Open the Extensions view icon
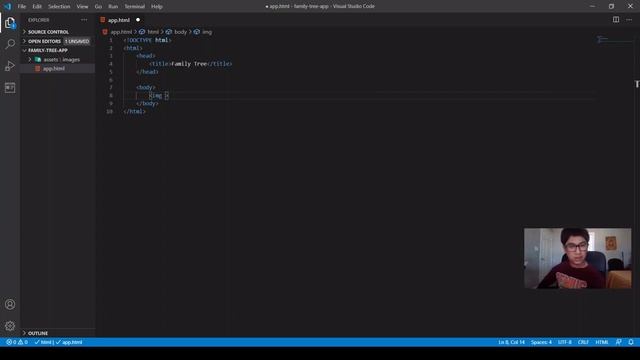The width and height of the screenshot is (640, 360). pos(10,87)
